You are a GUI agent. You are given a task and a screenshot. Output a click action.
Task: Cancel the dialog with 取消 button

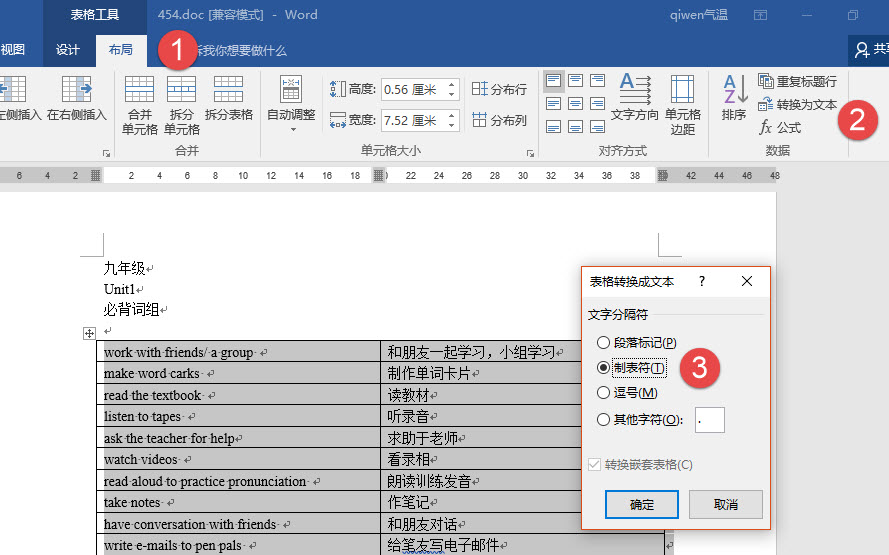pyautogui.click(x=726, y=504)
